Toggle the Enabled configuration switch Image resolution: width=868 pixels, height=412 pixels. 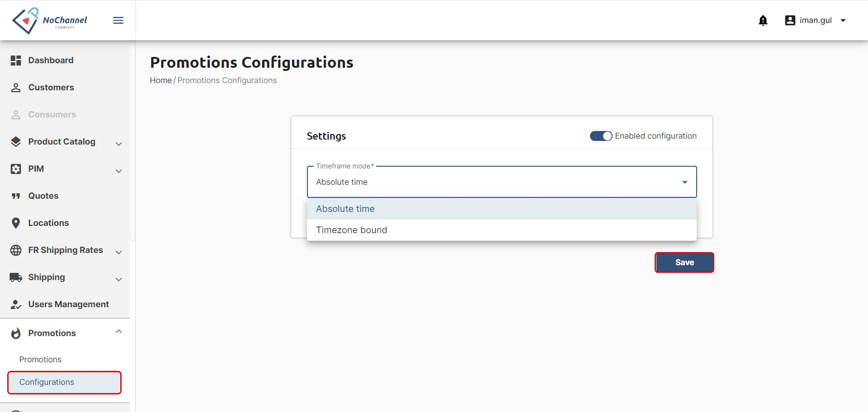[601, 136]
